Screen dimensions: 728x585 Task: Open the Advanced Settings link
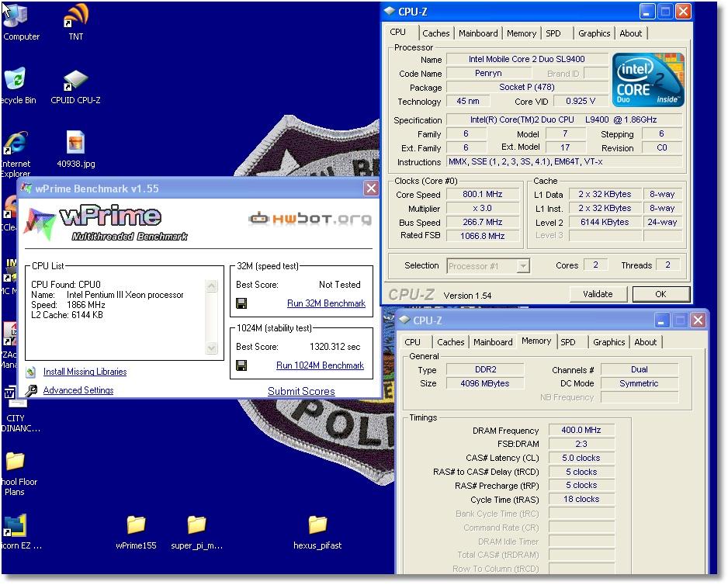tap(78, 390)
